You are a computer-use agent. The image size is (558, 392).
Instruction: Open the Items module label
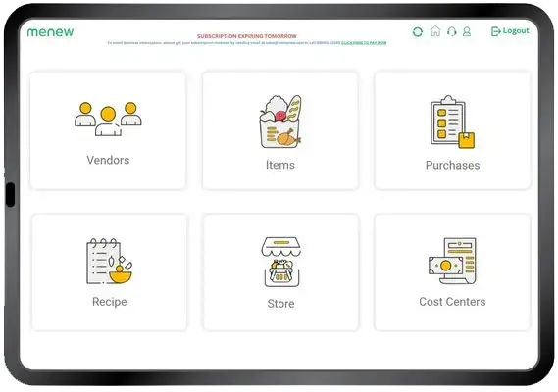[x=280, y=165]
